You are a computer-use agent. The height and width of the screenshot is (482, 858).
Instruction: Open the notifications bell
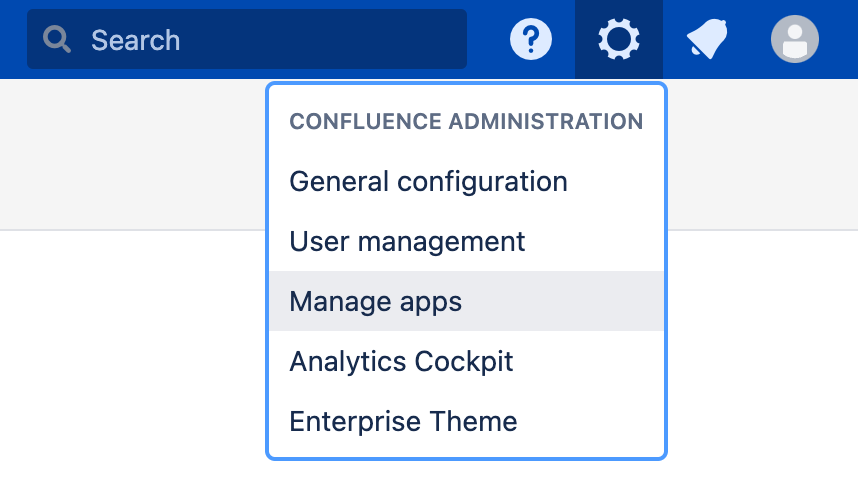point(706,40)
